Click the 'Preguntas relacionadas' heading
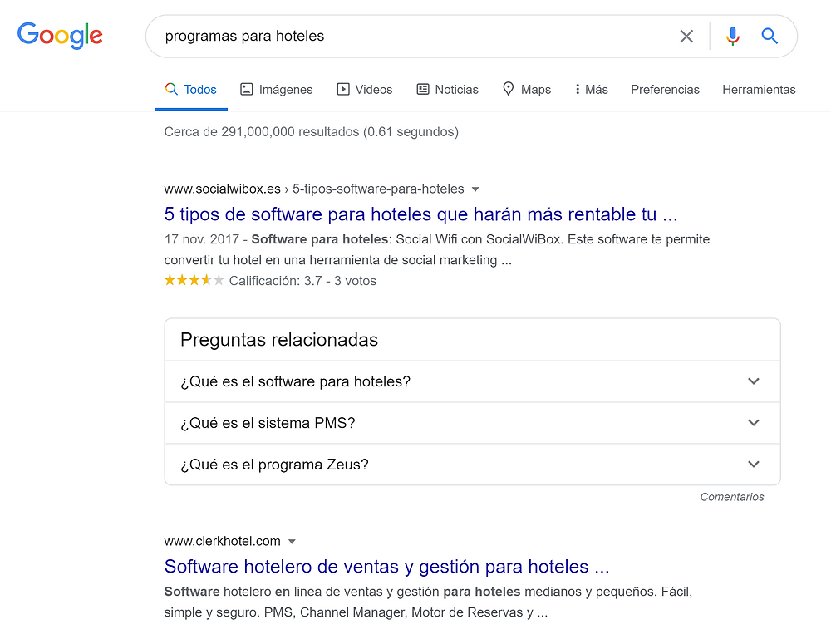 [x=279, y=340]
